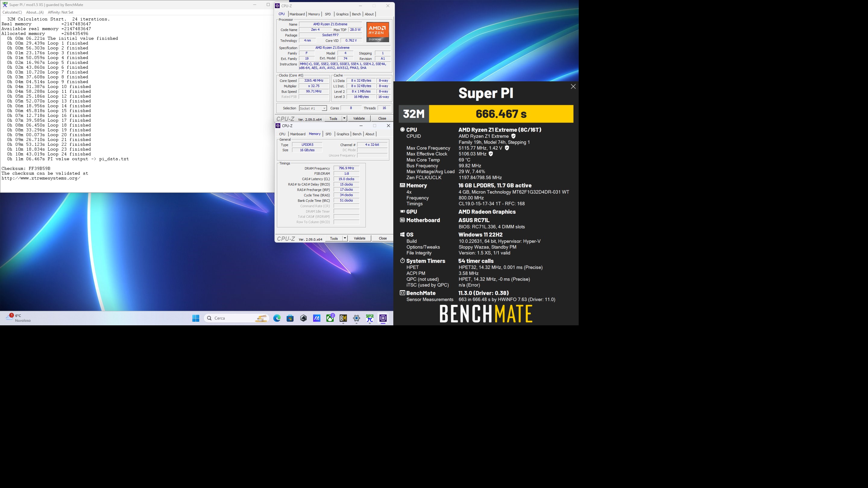This screenshot has width=868, height=488.
Task: Click Close button in lower CPU-Z window
Action: [383, 239]
